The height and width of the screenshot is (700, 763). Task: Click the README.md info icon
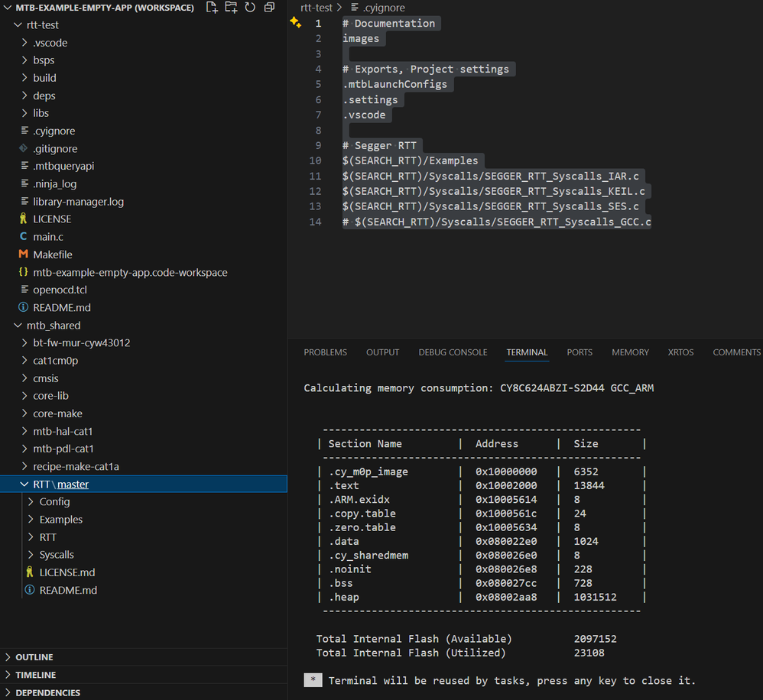tap(24, 307)
